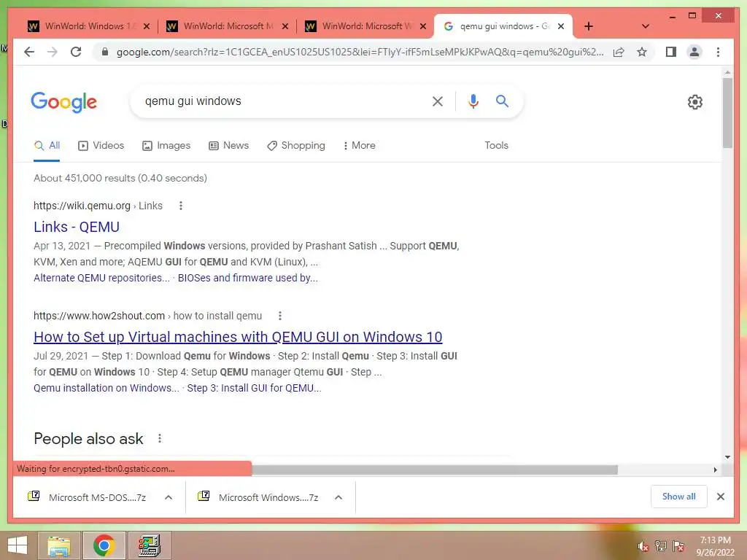Click the muted volume tray icon
The width and height of the screenshot is (747, 560).
[643, 546]
